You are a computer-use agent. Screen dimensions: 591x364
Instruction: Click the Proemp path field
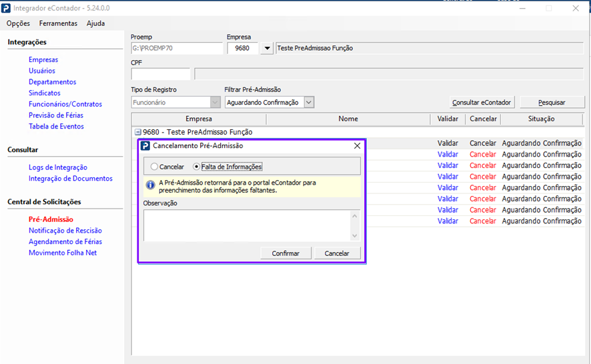(x=177, y=48)
